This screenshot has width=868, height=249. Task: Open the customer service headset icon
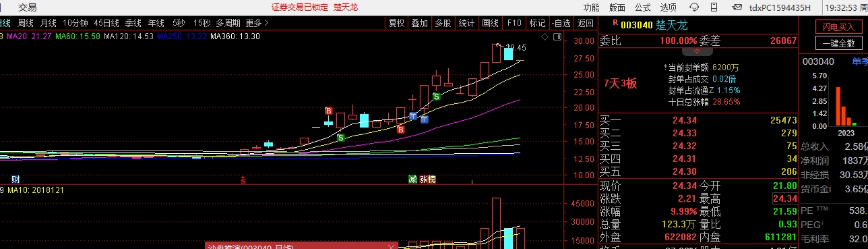pyautogui.click(x=694, y=7)
